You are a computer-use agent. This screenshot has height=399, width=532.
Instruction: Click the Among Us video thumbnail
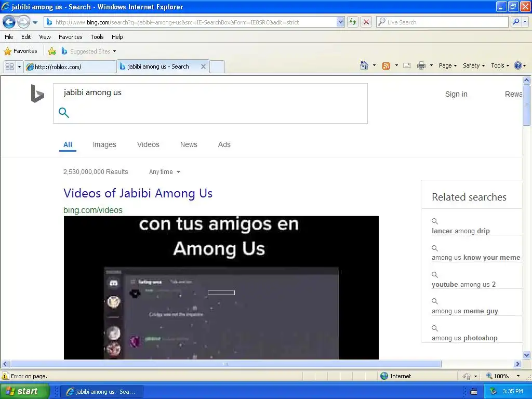221,288
